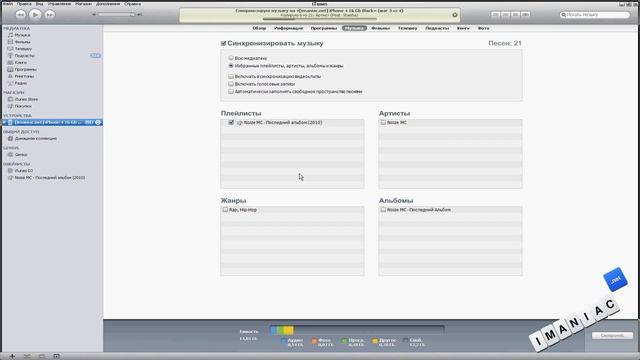Open Покупки in the sidebar

[x=23, y=106]
